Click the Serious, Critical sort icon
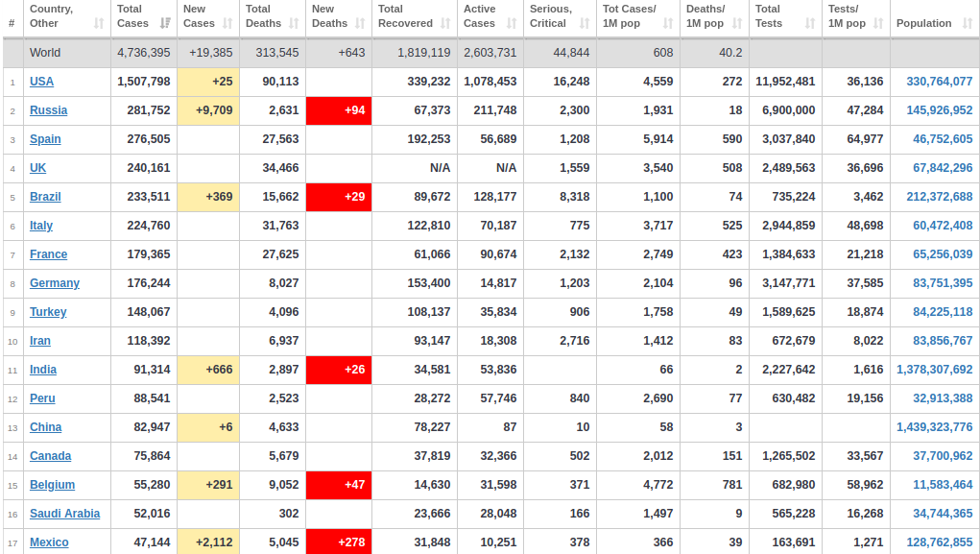This screenshot has width=980, height=554. point(585,24)
